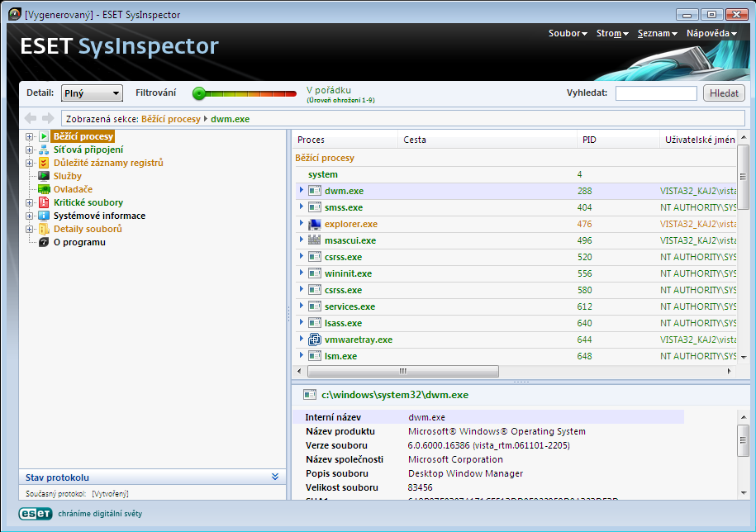Expand the vmwaretray.exe process row
756x532 pixels.
pyautogui.click(x=302, y=339)
